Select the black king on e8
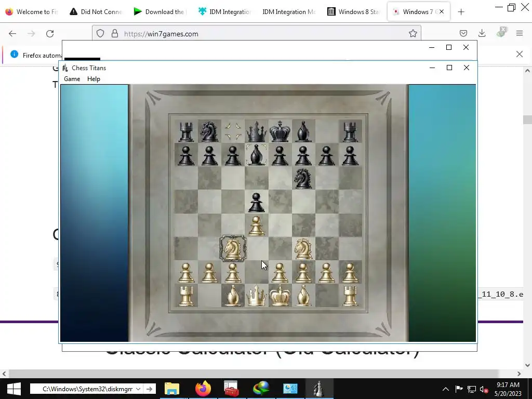This screenshot has height=399, width=532. (x=280, y=131)
